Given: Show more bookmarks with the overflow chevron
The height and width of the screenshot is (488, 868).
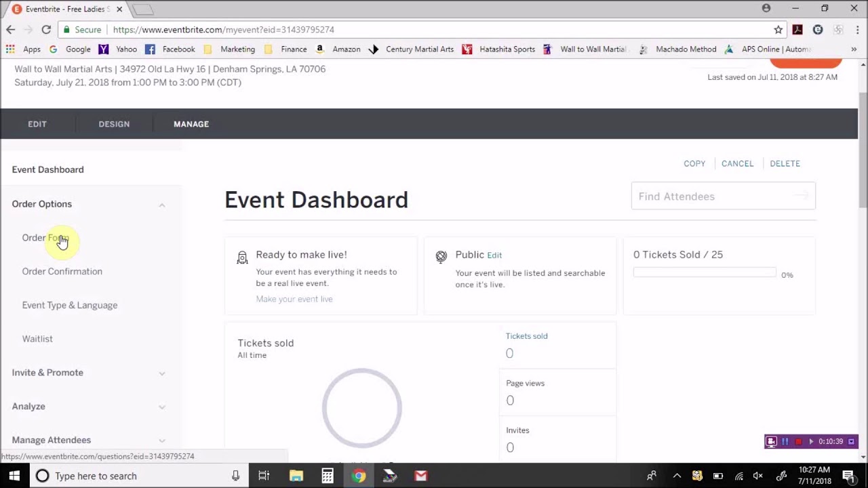Looking at the screenshot, I should [854, 49].
